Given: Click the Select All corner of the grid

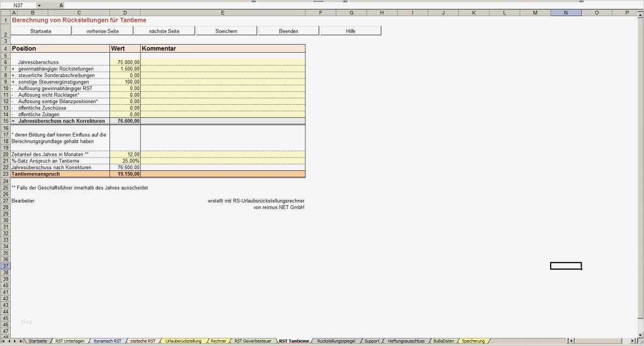Looking at the screenshot, I should [5, 12].
